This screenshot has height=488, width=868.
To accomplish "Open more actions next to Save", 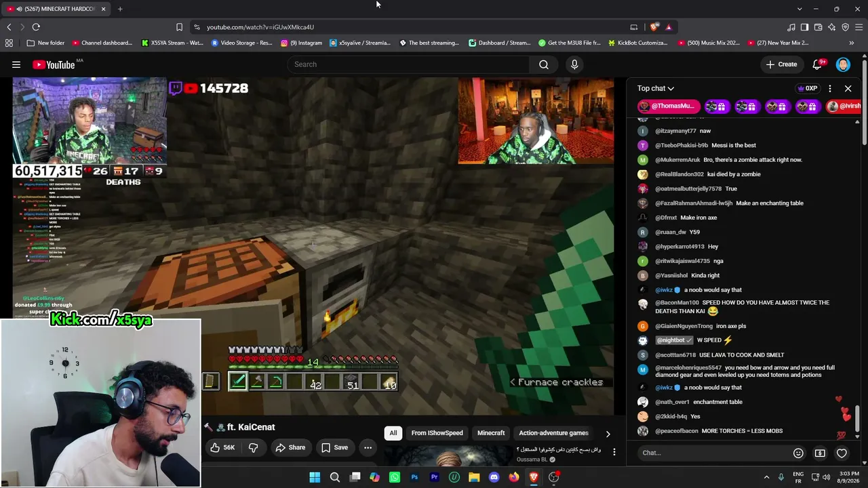I will click(368, 447).
